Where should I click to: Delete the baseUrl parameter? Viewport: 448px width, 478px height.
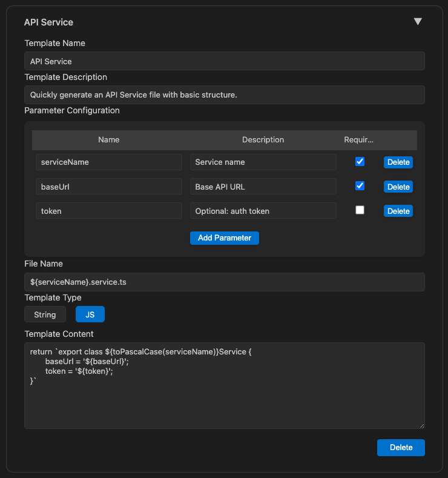click(x=398, y=187)
